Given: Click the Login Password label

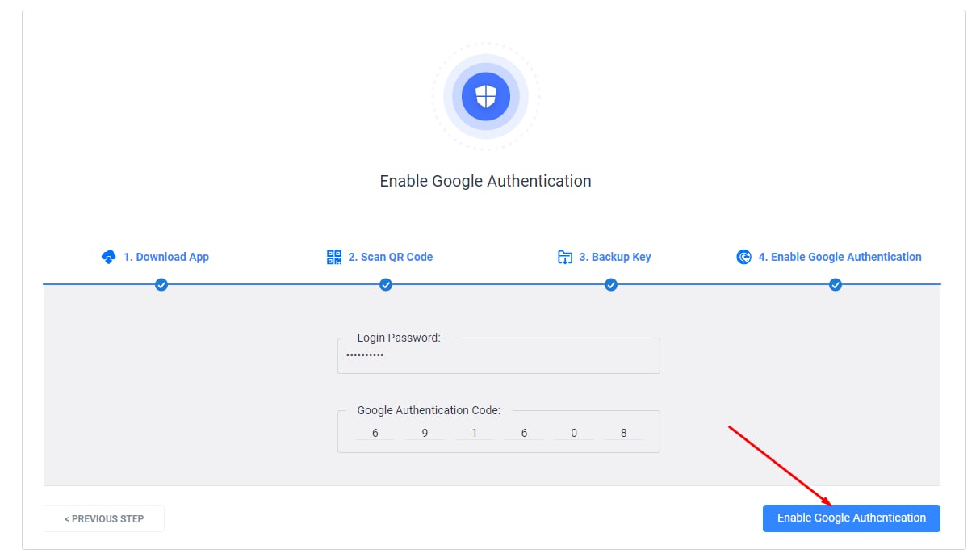Looking at the screenshot, I should tap(399, 338).
